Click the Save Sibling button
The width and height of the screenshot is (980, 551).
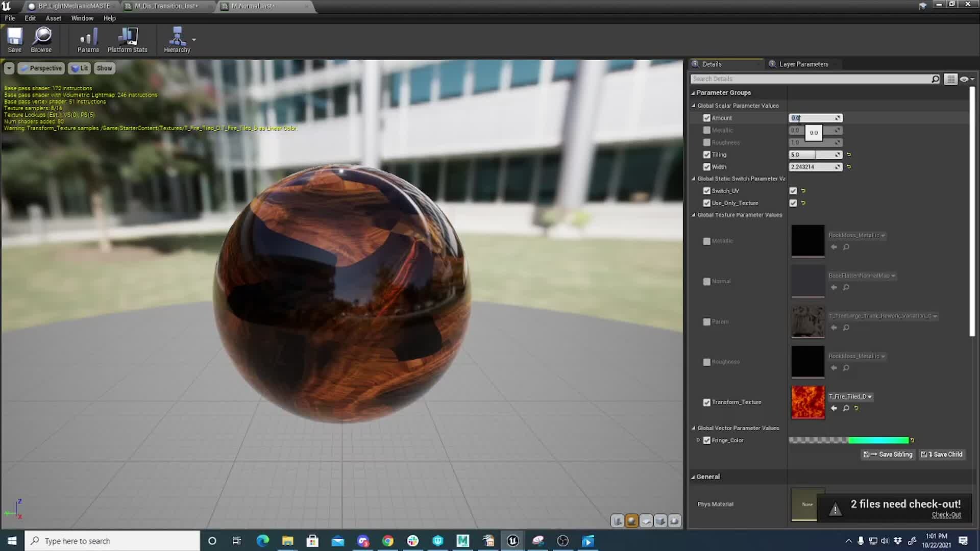pyautogui.click(x=888, y=455)
